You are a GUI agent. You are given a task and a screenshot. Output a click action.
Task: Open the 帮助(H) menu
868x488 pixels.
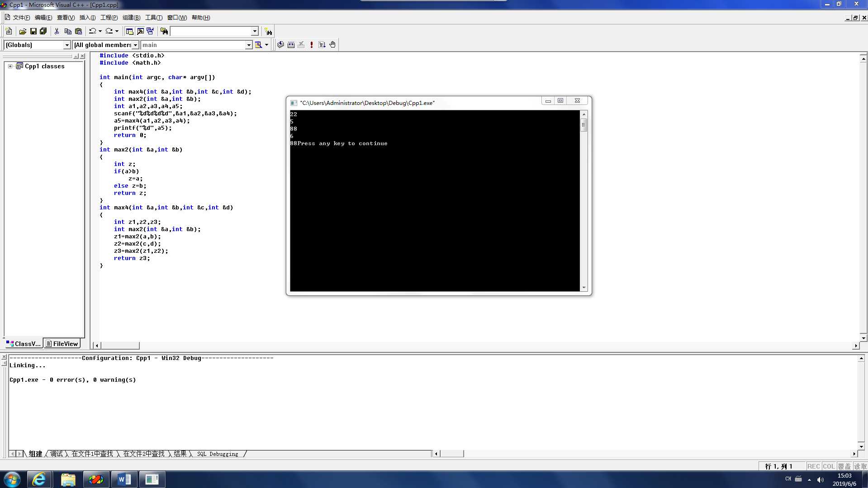(x=201, y=18)
